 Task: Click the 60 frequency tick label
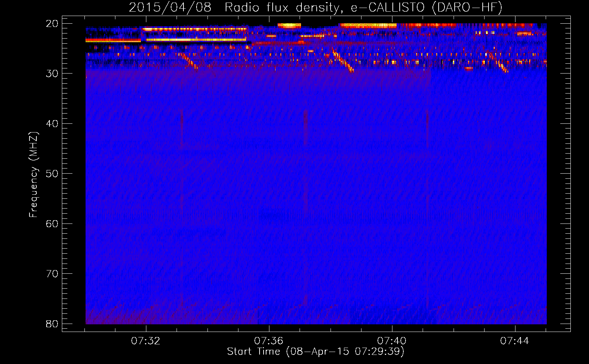pyautogui.click(x=52, y=223)
